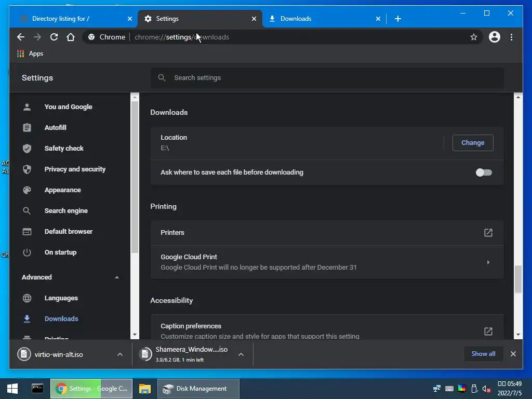
Task: Open the Apps bookmarks shortcut
Action: click(x=30, y=54)
